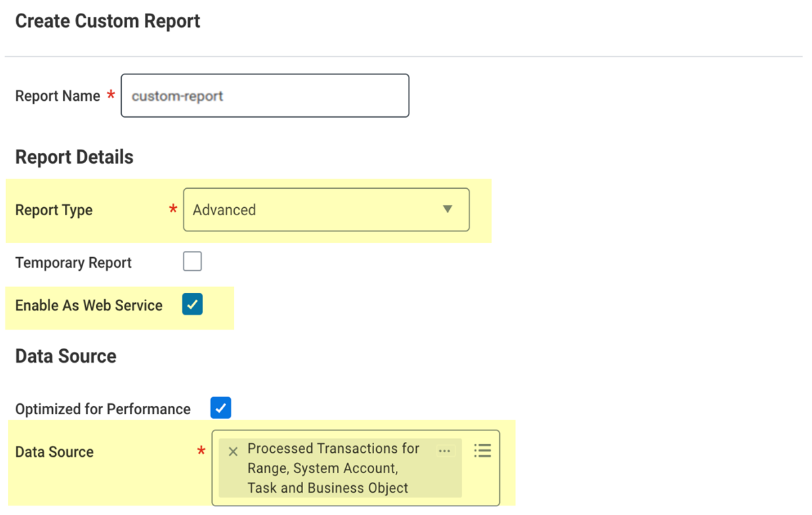Screen dimensions: 812x515
Task: Open the Data Source prompt list icon
Action: click(482, 451)
